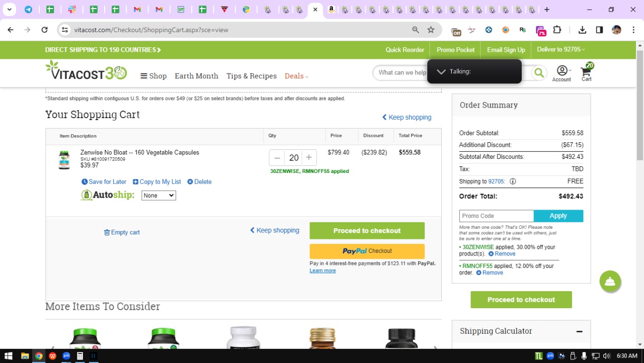Go to Tips & Recipes
644x363 pixels.
coord(252,76)
